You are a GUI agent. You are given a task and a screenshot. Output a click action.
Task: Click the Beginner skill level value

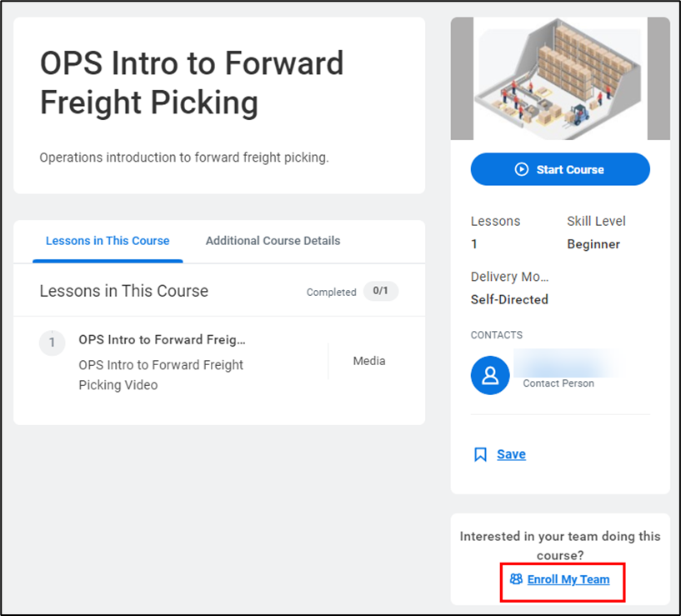tap(593, 244)
